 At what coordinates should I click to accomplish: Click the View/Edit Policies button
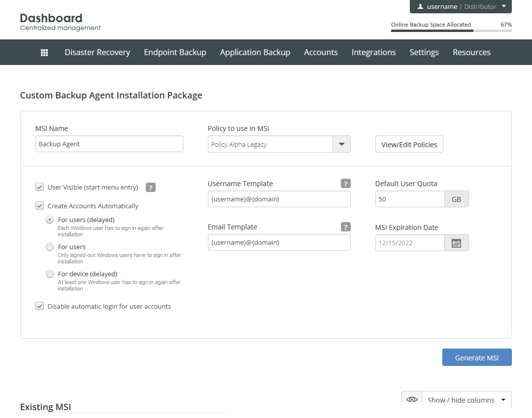tap(409, 144)
